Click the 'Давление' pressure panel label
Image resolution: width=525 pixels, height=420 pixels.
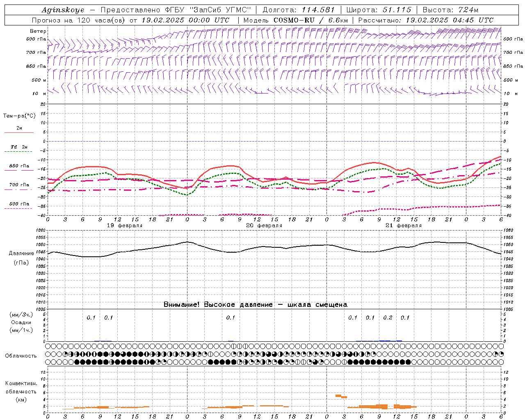click(21, 253)
